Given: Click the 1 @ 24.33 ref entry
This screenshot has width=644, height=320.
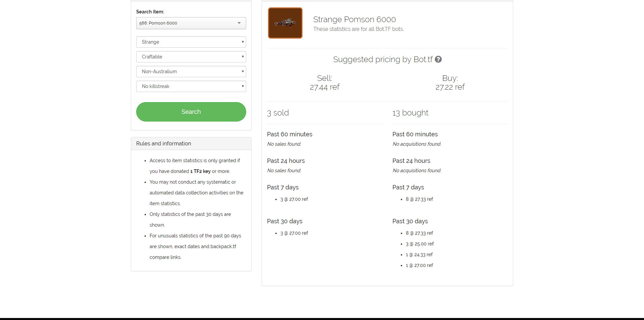Looking at the screenshot, I should (419, 255).
